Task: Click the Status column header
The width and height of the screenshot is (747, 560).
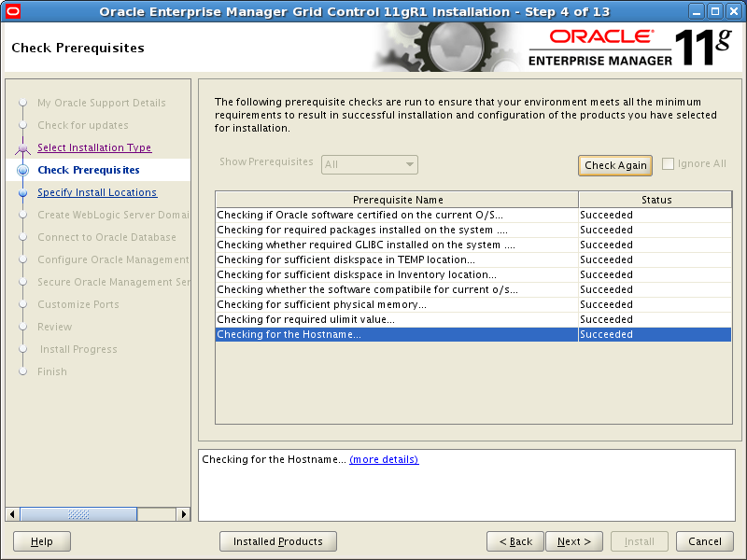Action: (x=656, y=200)
